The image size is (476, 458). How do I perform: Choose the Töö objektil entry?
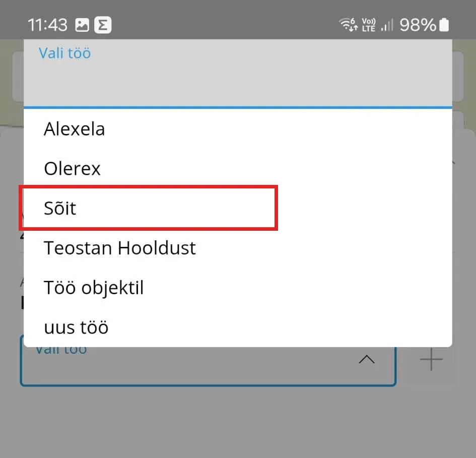coord(94,288)
